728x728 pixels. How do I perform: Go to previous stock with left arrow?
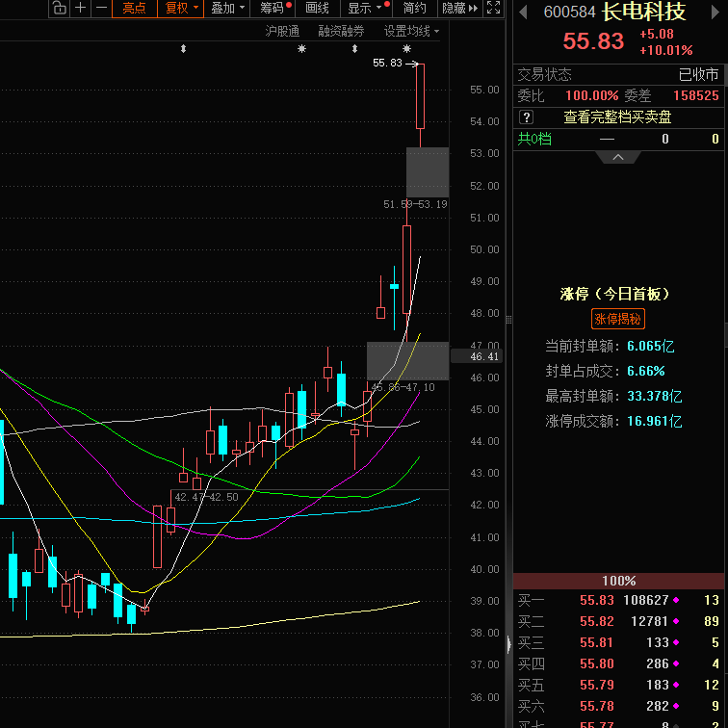(x=523, y=13)
